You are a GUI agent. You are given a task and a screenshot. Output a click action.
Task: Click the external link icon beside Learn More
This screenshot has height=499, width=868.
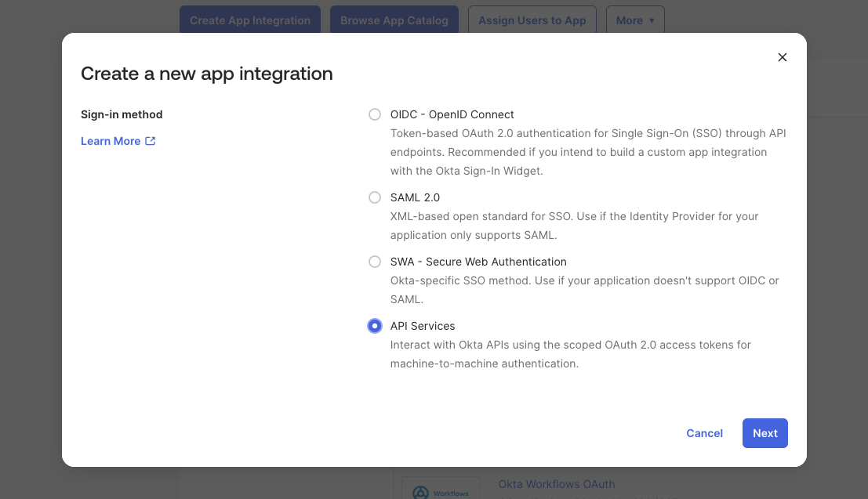pos(151,141)
